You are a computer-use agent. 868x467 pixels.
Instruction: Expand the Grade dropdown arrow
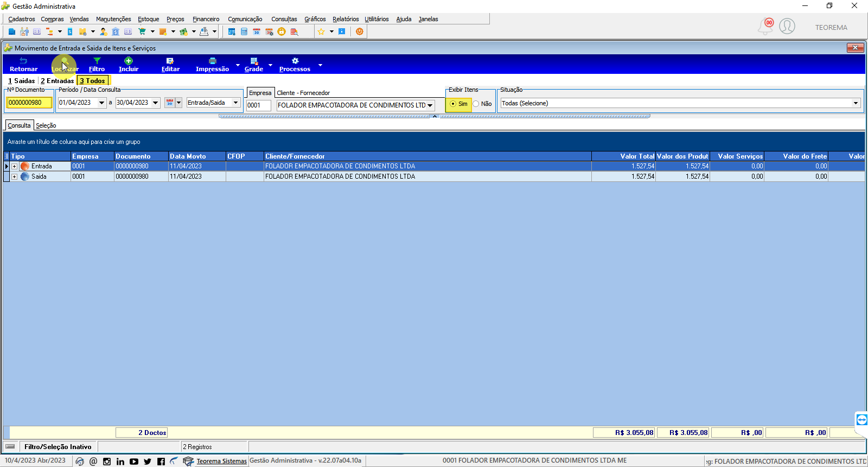[270, 65]
